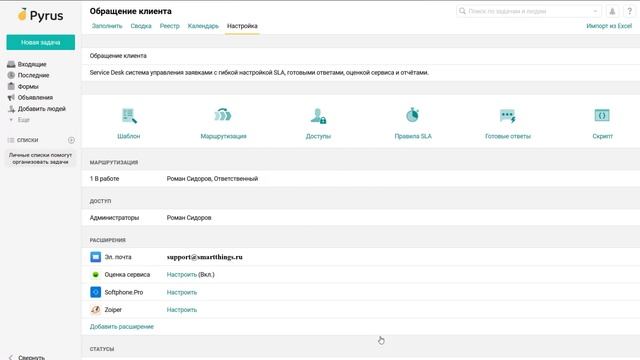Click the Добавить людей person icon
This screenshot has width=640, height=360.
coord(11,109)
